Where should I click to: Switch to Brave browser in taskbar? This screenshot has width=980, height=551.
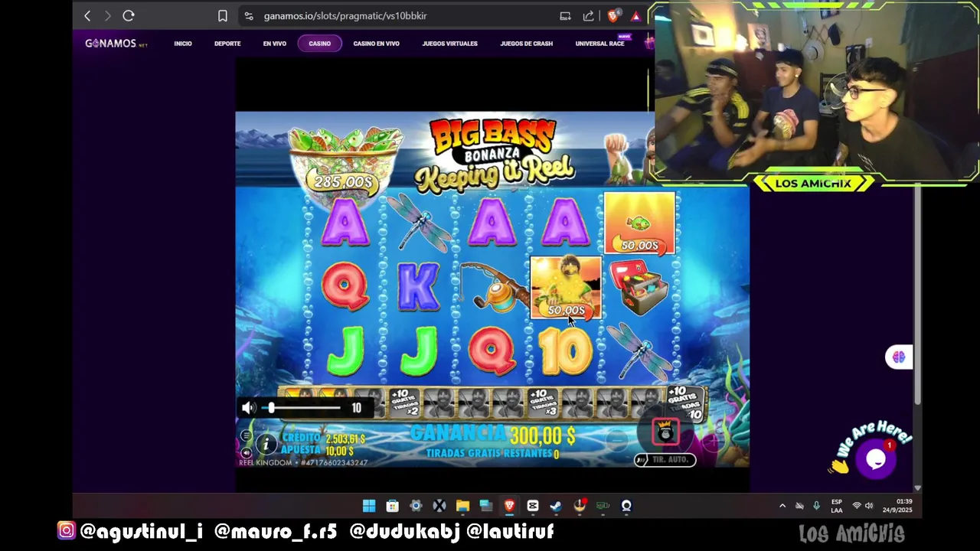tap(509, 506)
